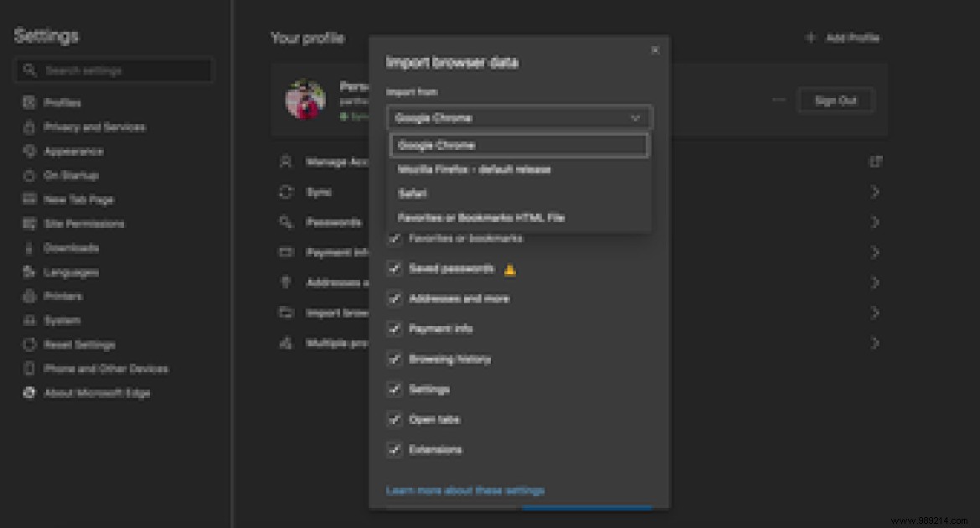The width and height of the screenshot is (980, 528).
Task: Uncheck the Settings checkbox in import dialog
Action: [395, 389]
